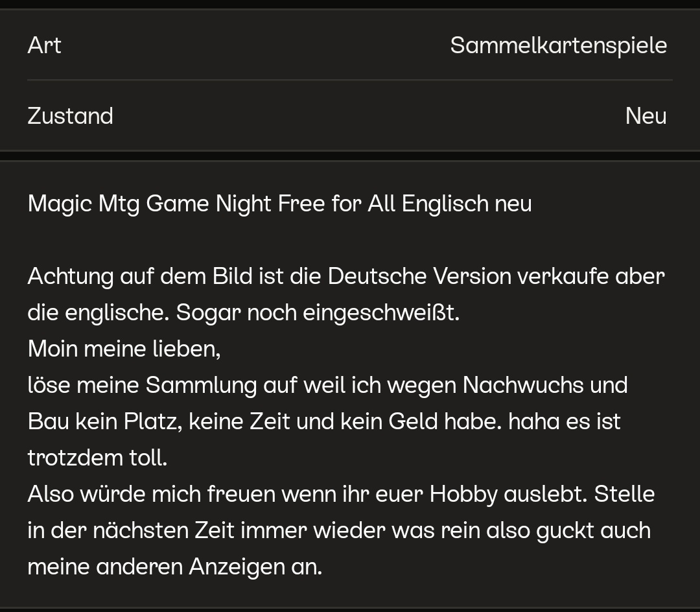This screenshot has width=700, height=612.
Task: Select the 'Sammelkartenspiele' category value
Action: (x=558, y=45)
